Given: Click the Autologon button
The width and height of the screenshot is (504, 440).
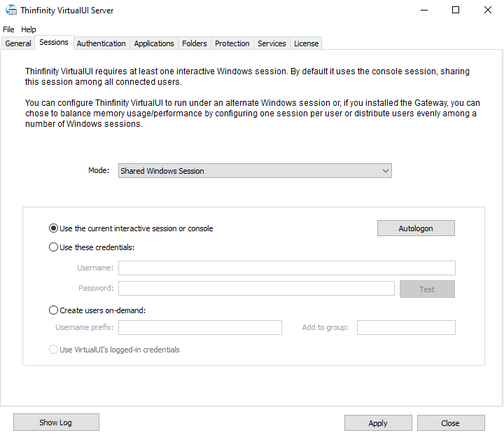Looking at the screenshot, I should pos(416,228).
